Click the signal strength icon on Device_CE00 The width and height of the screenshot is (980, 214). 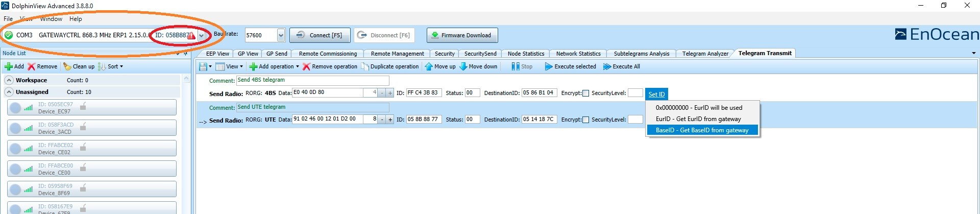(29, 169)
